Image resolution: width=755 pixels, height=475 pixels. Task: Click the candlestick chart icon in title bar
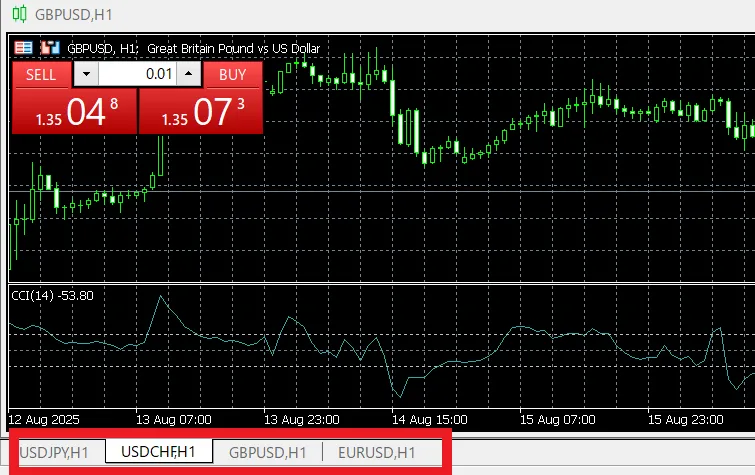pos(17,14)
